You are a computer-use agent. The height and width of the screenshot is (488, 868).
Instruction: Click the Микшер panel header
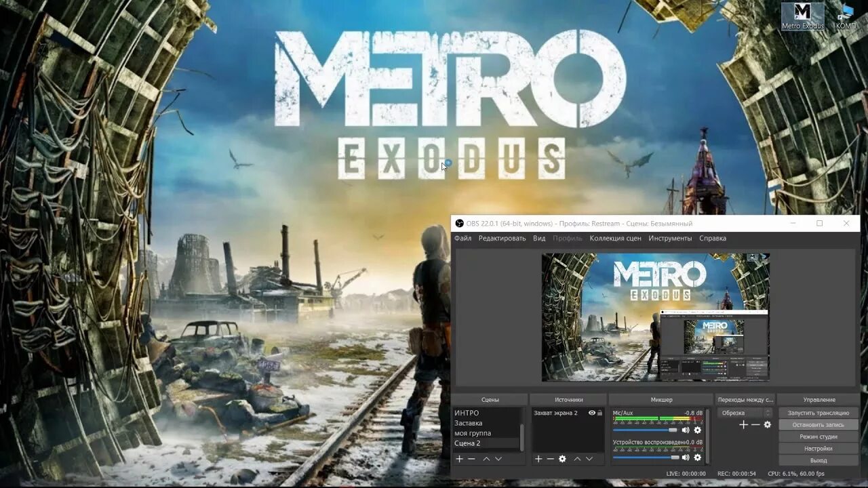point(661,400)
